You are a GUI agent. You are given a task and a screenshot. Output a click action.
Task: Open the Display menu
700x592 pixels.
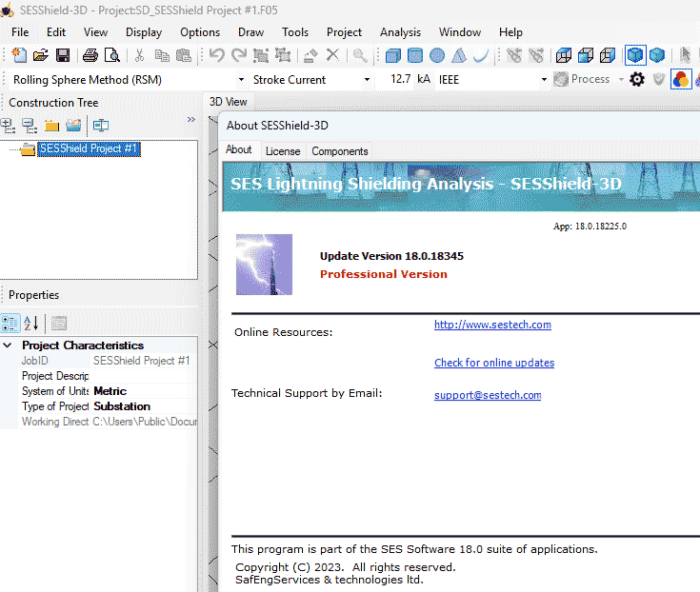click(144, 32)
